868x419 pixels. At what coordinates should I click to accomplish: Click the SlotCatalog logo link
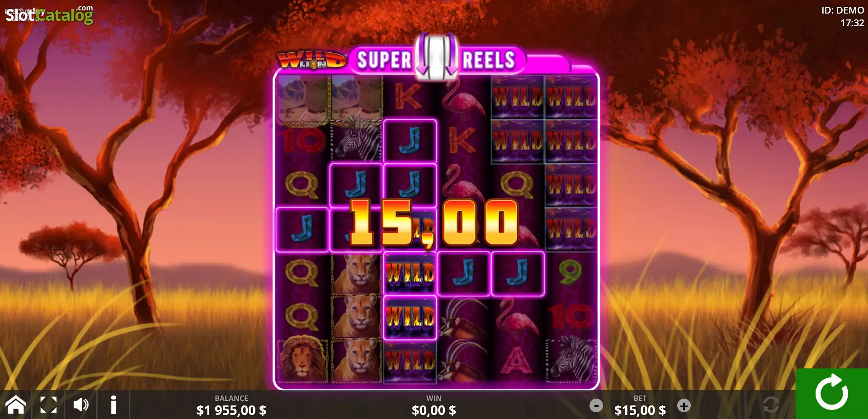click(x=49, y=14)
